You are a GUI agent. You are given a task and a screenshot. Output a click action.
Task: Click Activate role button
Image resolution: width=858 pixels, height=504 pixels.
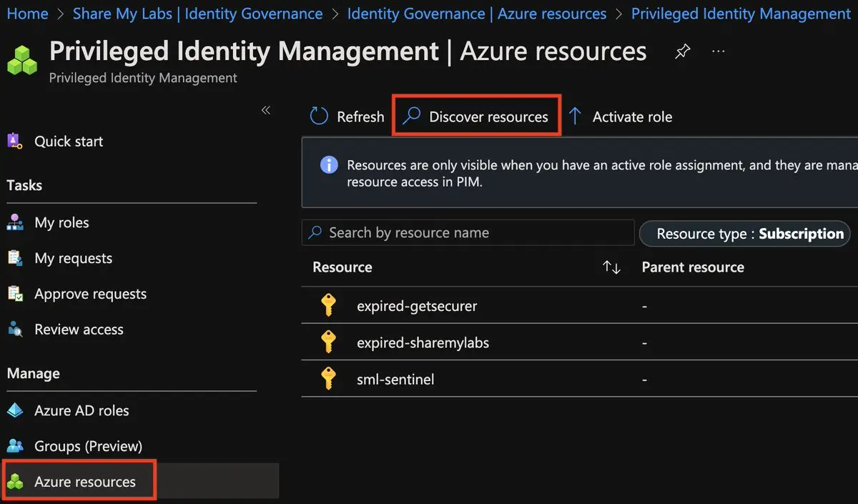621,117
